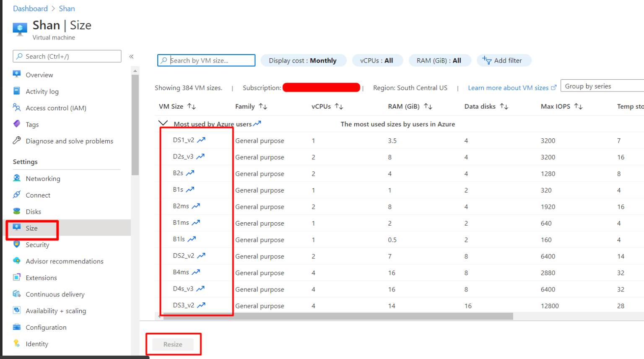The image size is (644, 359).
Task: Toggle sorting on the Max IOPS column
Action: click(x=579, y=106)
